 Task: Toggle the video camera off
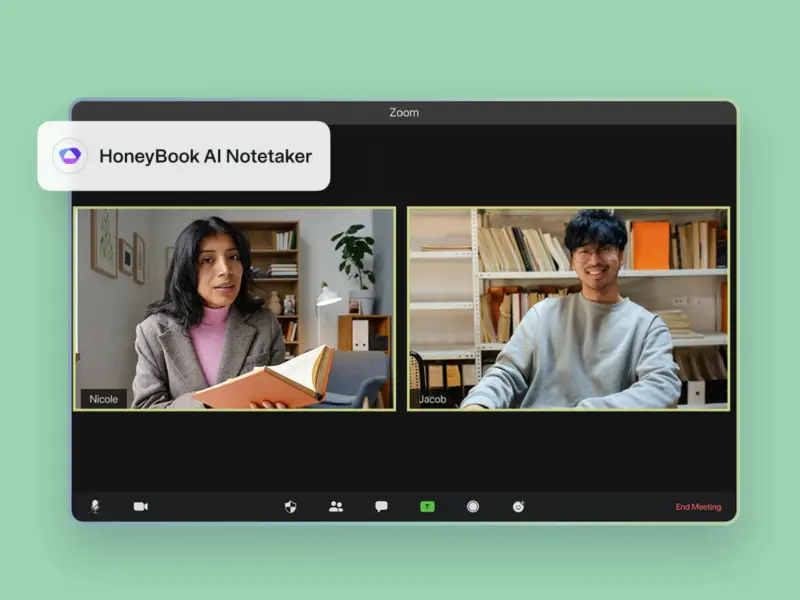[141, 506]
